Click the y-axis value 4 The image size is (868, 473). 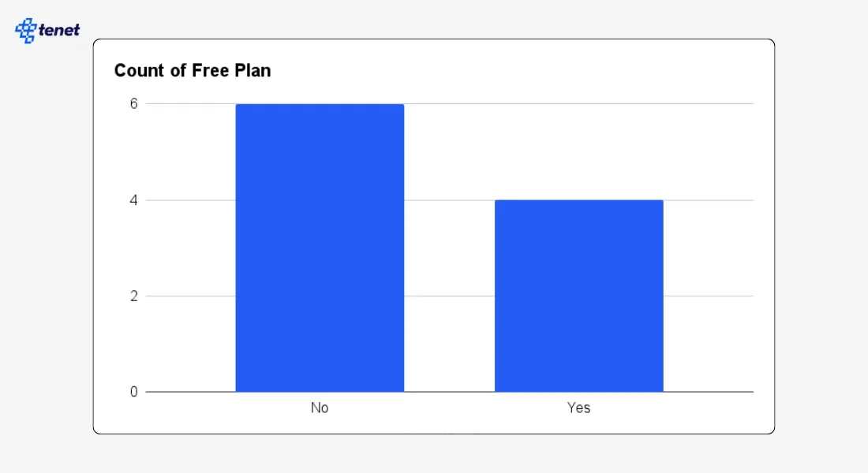click(134, 200)
